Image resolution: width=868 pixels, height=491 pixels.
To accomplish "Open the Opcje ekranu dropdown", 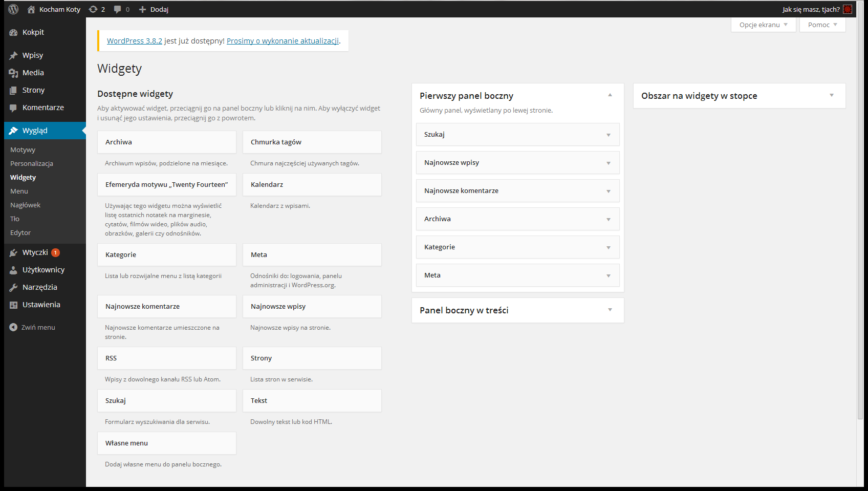I will point(763,25).
